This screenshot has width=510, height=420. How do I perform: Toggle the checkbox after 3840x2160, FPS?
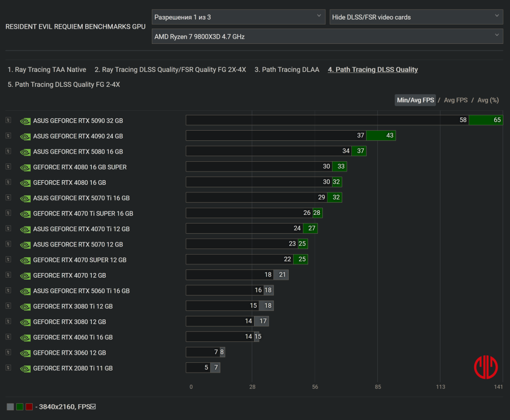tap(93, 407)
